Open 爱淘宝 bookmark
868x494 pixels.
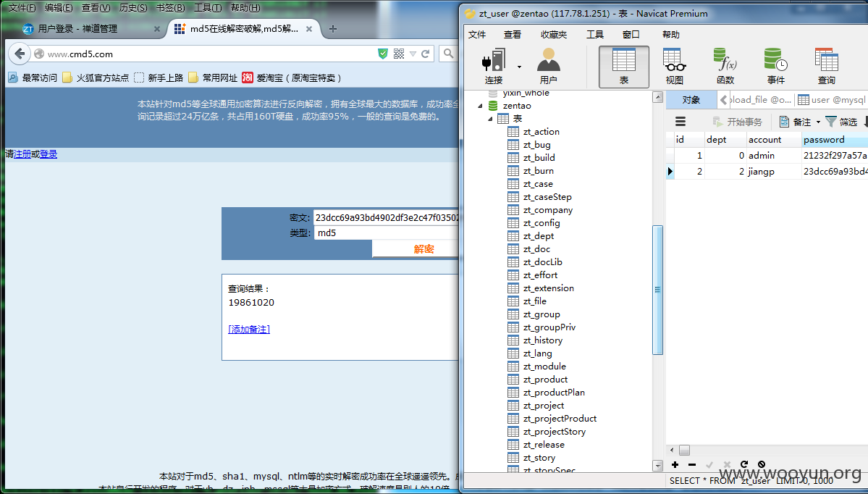[x=292, y=78]
